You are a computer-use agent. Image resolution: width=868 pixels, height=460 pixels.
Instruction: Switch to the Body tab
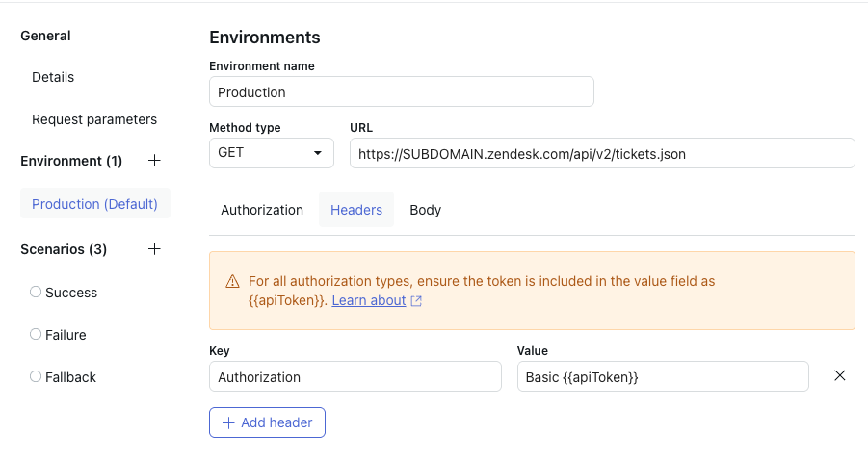pyautogui.click(x=425, y=210)
